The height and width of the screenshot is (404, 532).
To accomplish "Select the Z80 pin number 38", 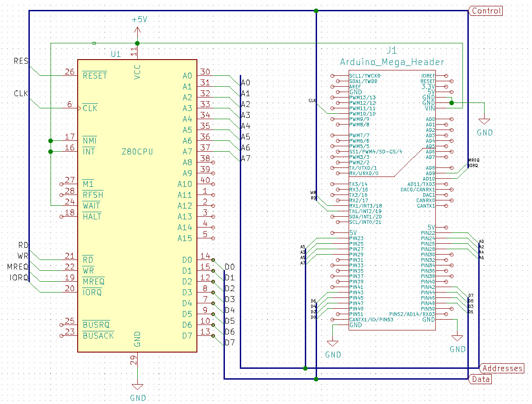I will [205, 158].
